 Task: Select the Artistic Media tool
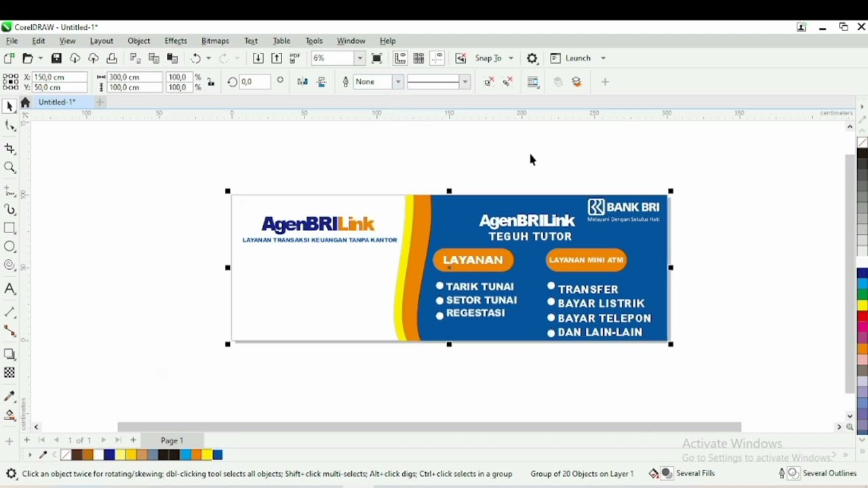pos(9,209)
